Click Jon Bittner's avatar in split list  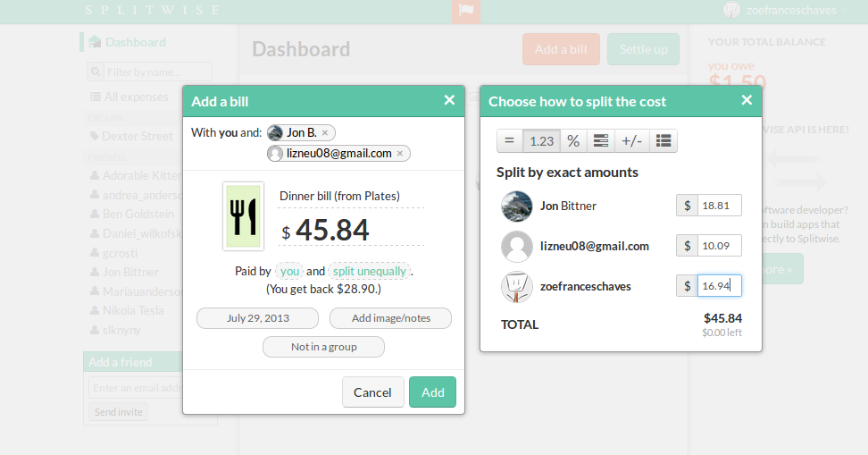tap(516, 206)
